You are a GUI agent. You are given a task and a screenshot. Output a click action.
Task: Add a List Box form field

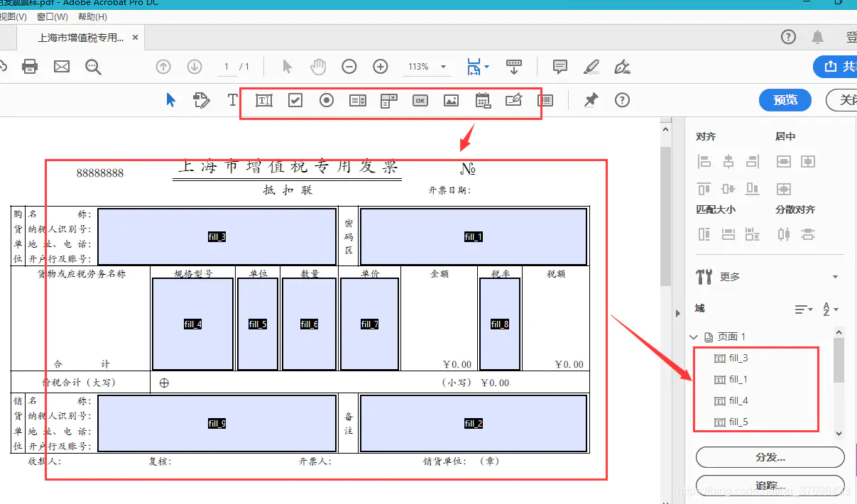tap(358, 100)
